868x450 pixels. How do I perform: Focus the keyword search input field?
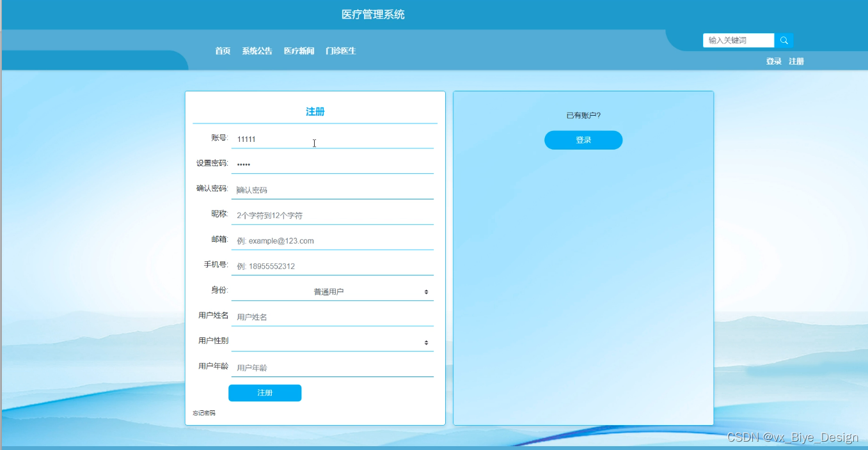pos(739,40)
